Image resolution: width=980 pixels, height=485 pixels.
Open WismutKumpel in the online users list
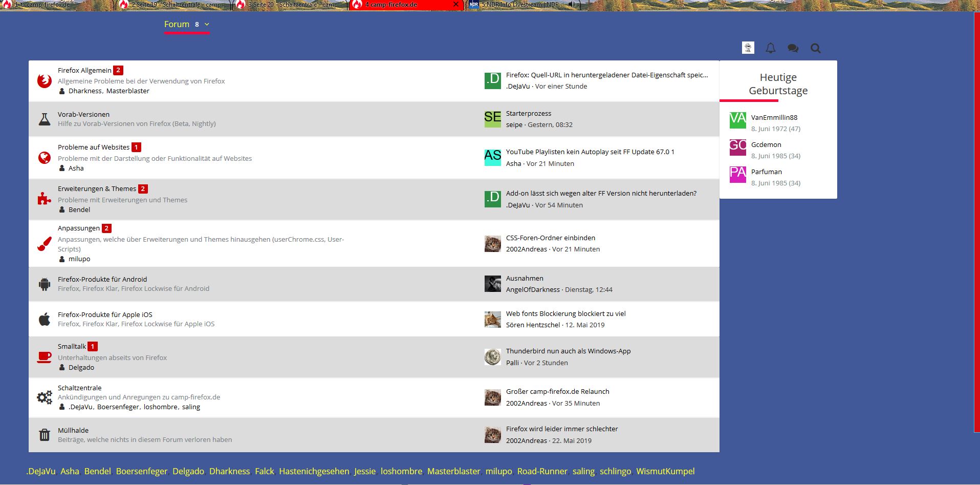(665, 471)
